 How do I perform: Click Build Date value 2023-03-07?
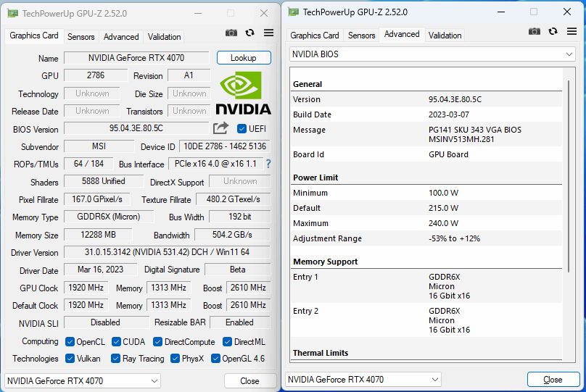[x=449, y=114]
